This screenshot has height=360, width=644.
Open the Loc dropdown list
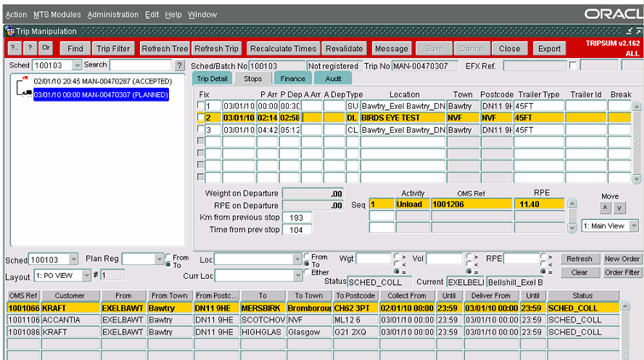[x=298, y=258]
